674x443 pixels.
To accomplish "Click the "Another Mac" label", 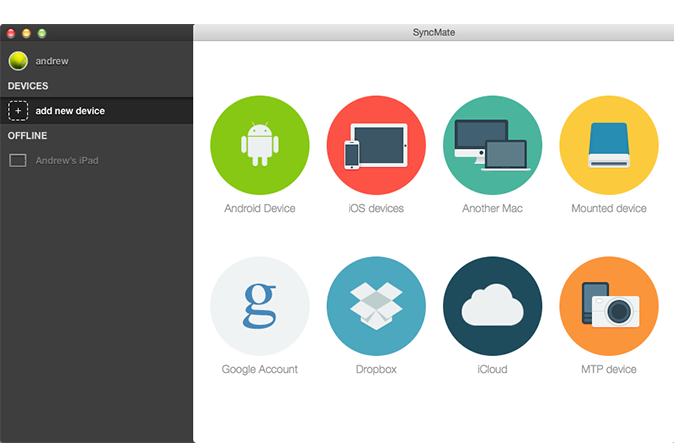I will coord(493,208).
